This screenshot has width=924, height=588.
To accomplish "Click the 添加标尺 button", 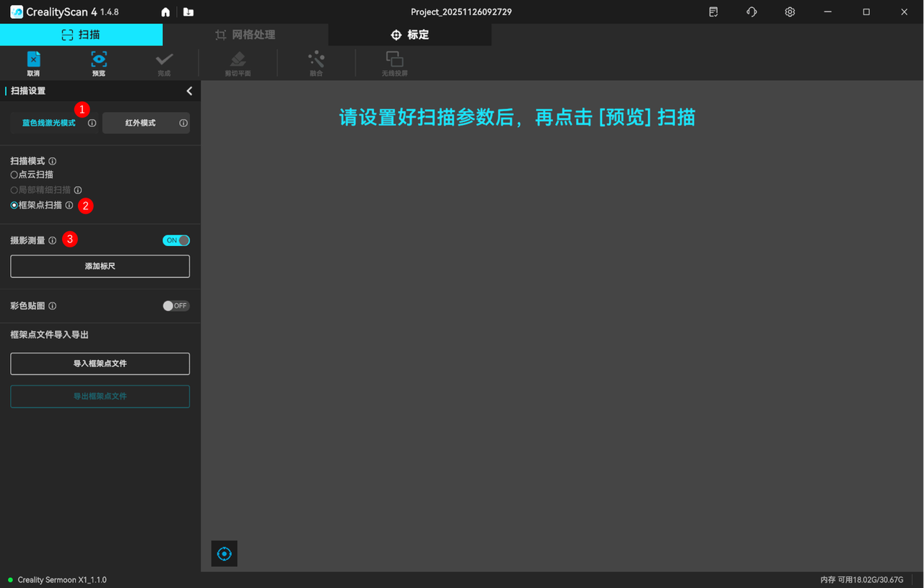I will [100, 266].
